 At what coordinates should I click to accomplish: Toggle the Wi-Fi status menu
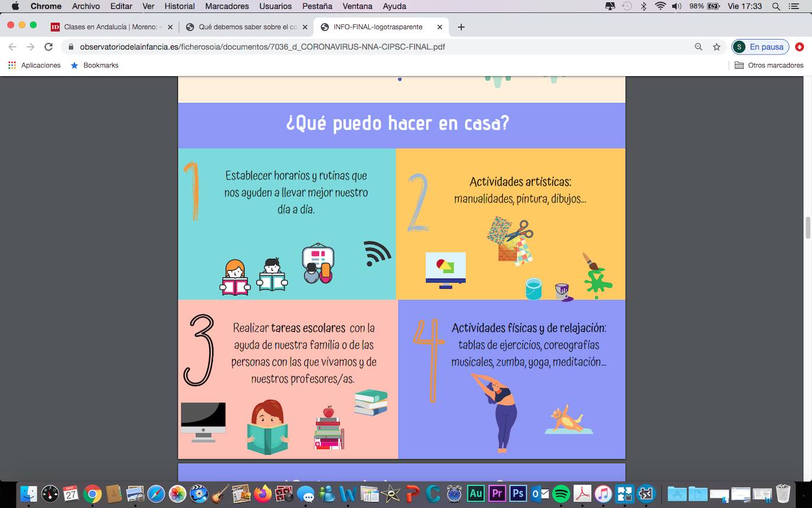pos(660,6)
